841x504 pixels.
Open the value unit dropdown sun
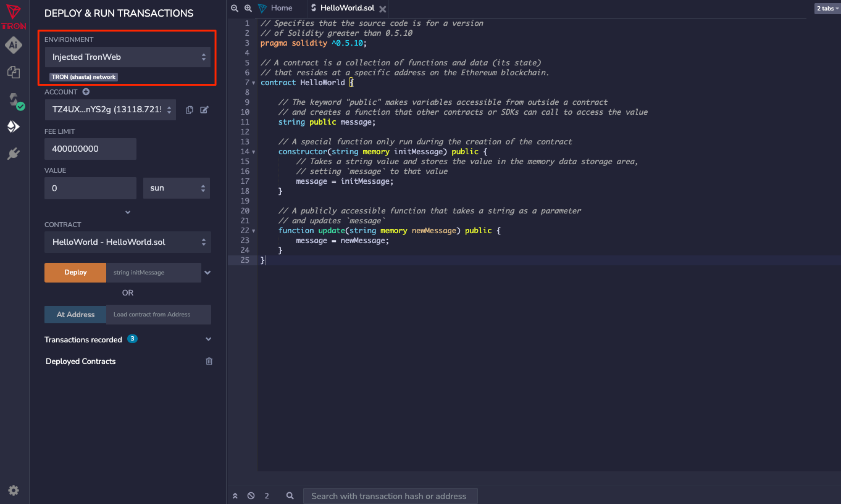(177, 188)
